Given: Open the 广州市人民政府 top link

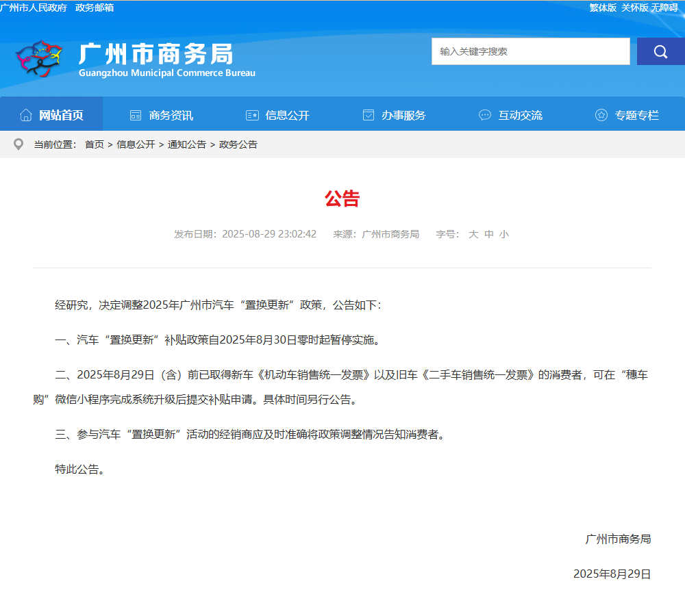Looking at the screenshot, I should 34,8.
